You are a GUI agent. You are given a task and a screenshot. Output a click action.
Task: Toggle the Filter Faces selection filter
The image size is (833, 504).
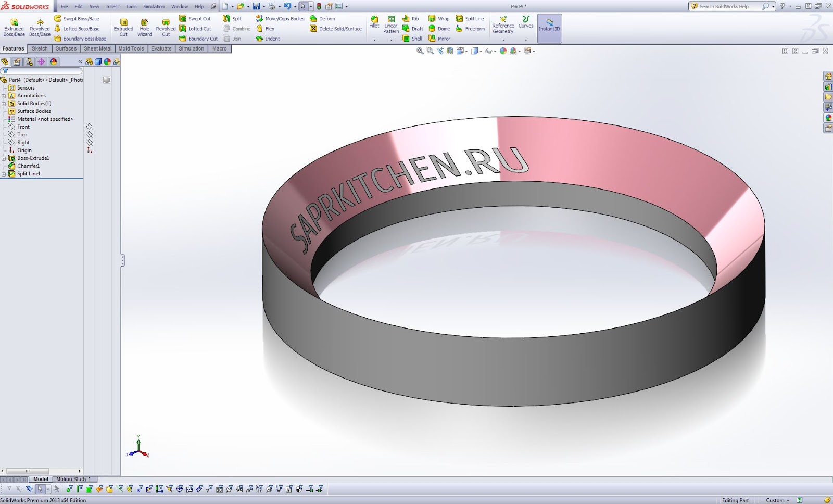[x=89, y=489]
